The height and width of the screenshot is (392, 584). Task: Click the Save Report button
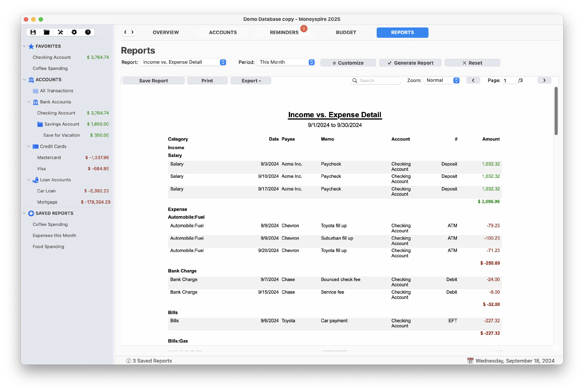[153, 81]
